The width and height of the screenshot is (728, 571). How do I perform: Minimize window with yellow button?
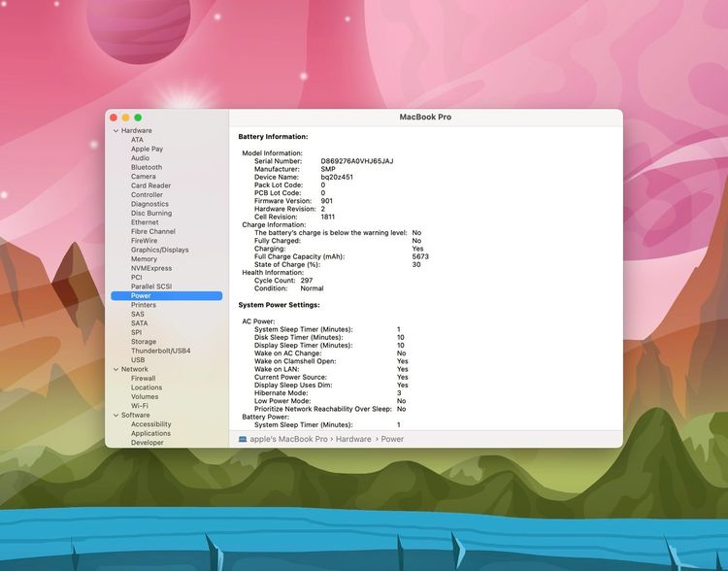[126, 118]
